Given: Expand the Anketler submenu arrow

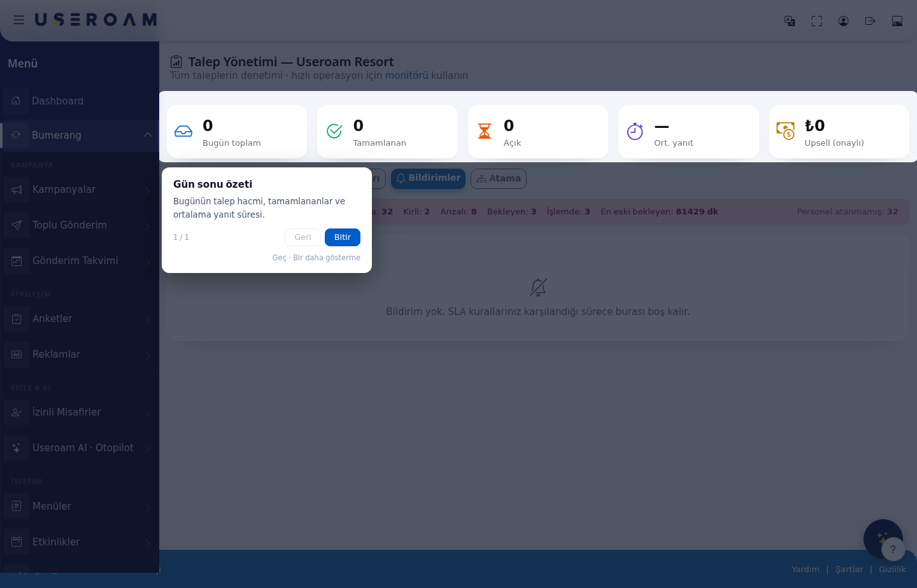Looking at the screenshot, I should tap(147, 319).
